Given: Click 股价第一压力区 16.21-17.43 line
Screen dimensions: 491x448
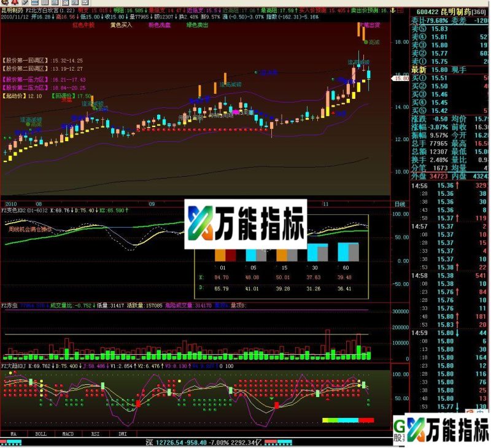Looking at the screenshot, I should (44, 80).
